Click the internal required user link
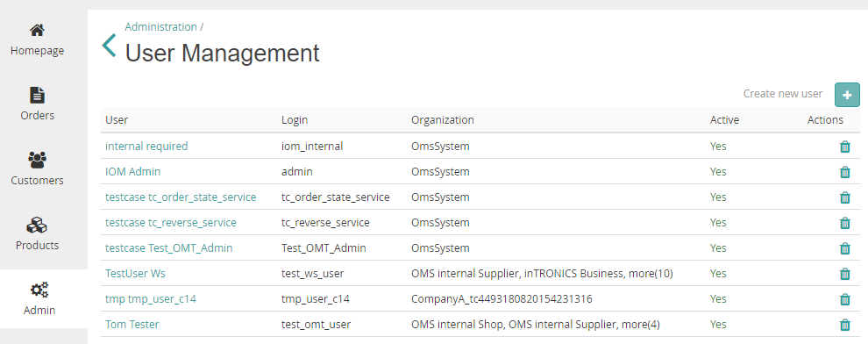The height and width of the screenshot is (344, 868). coord(146,147)
